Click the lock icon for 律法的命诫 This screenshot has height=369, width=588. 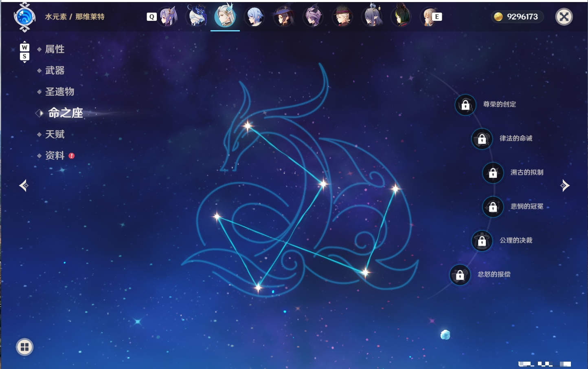pos(482,139)
